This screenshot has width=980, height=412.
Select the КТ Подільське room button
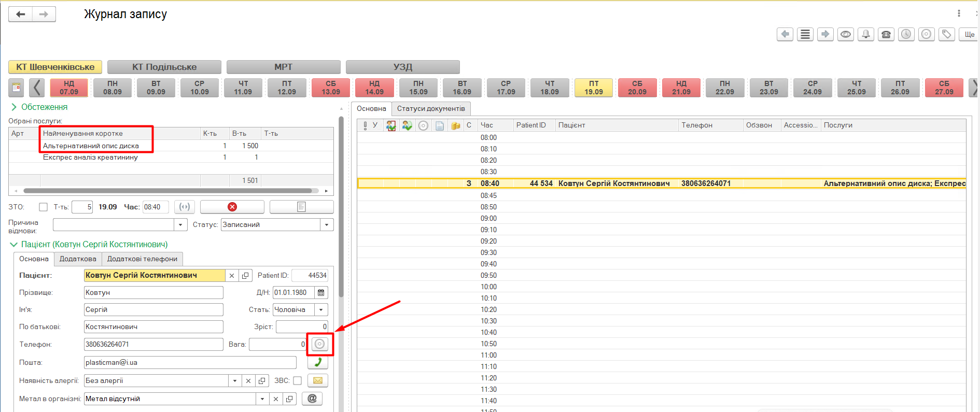[x=164, y=67]
